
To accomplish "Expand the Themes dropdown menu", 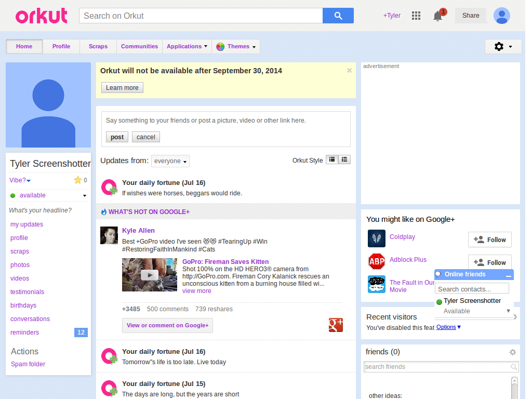I will pyautogui.click(x=254, y=47).
